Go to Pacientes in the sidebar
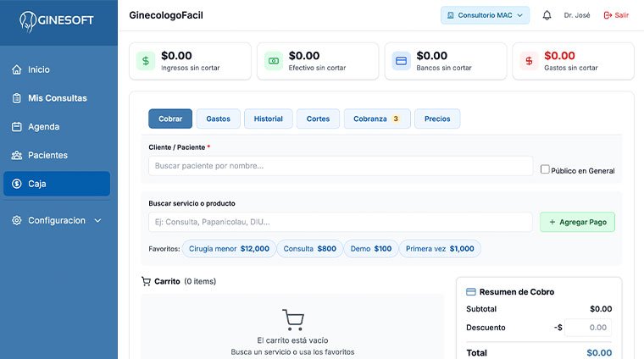644x359 pixels. pos(47,155)
